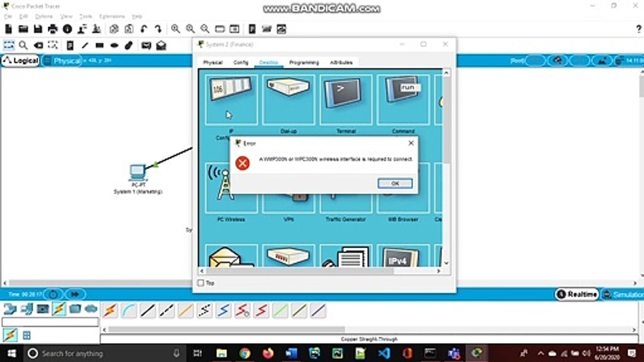Switch to Physical workspace view

[61, 60]
